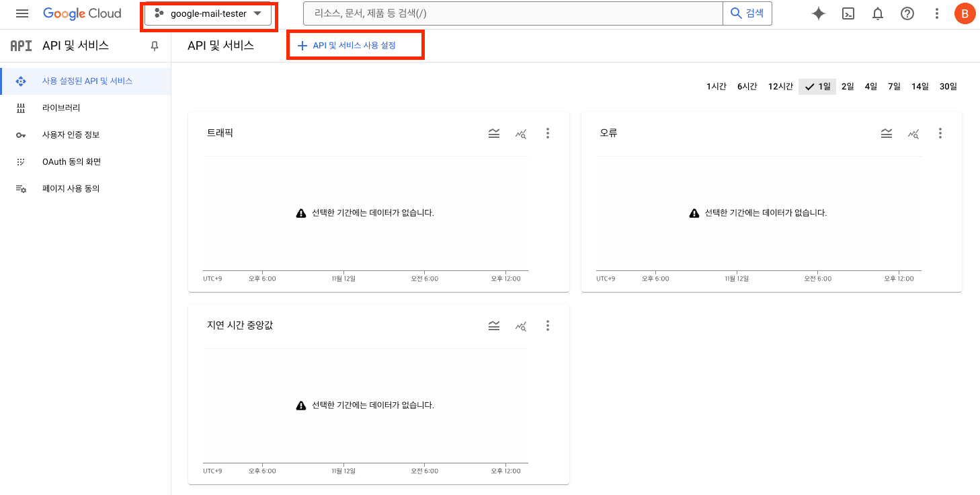Screen dimensions: 980x495
Task: Open the help question mark icon
Action: tap(907, 13)
